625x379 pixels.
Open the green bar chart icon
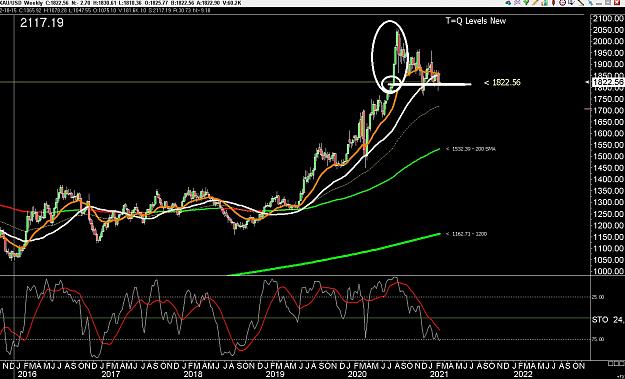[x=544, y=2]
